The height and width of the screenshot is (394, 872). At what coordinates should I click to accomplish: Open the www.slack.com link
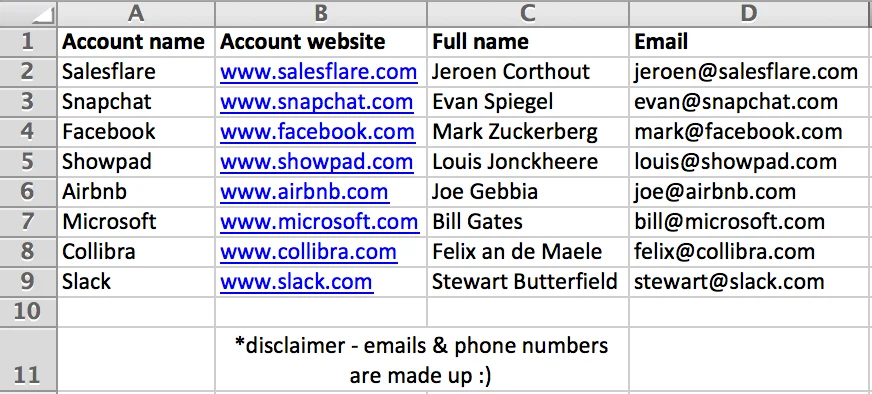click(x=296, y=282)
